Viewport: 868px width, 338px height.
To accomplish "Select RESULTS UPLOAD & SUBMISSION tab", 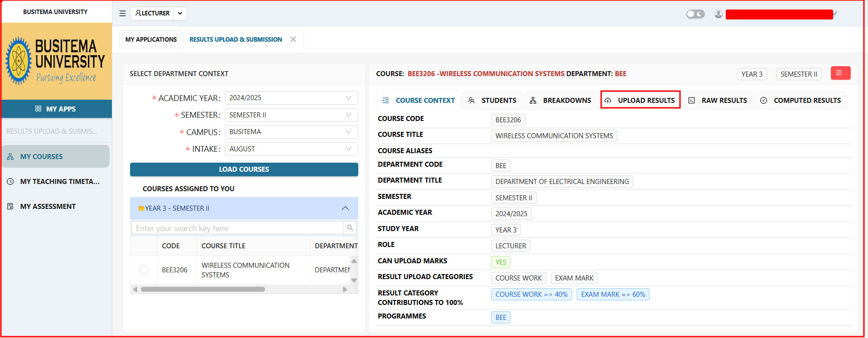I will click(x=236, y=39).
